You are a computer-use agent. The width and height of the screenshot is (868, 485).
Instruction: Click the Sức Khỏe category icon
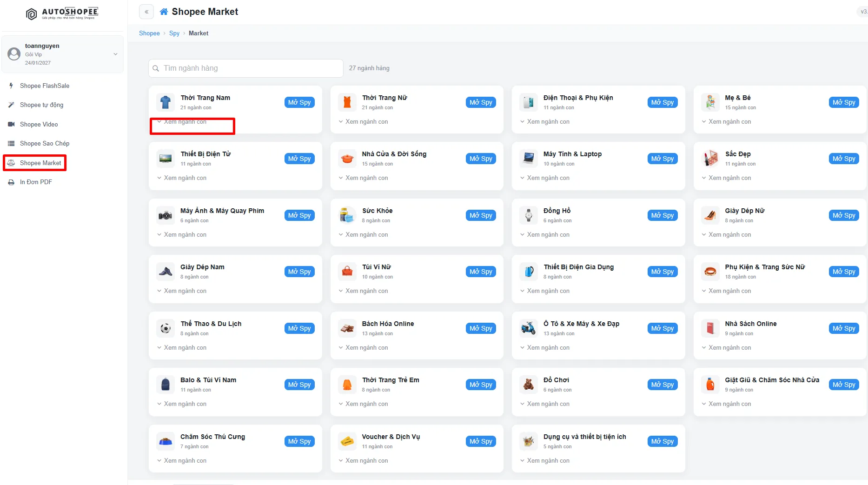pos(347,215)
